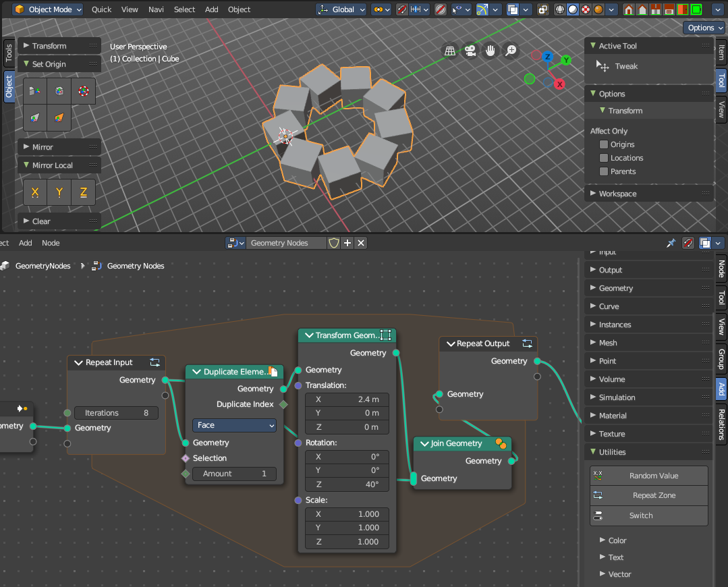Click the Iterations value field
The height and width of the screenshot is (587, 728).
tap(116, 413)
